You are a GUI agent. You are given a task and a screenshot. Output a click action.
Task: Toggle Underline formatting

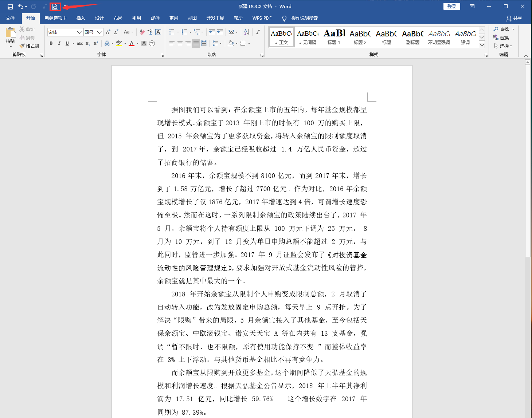(67, 43)
